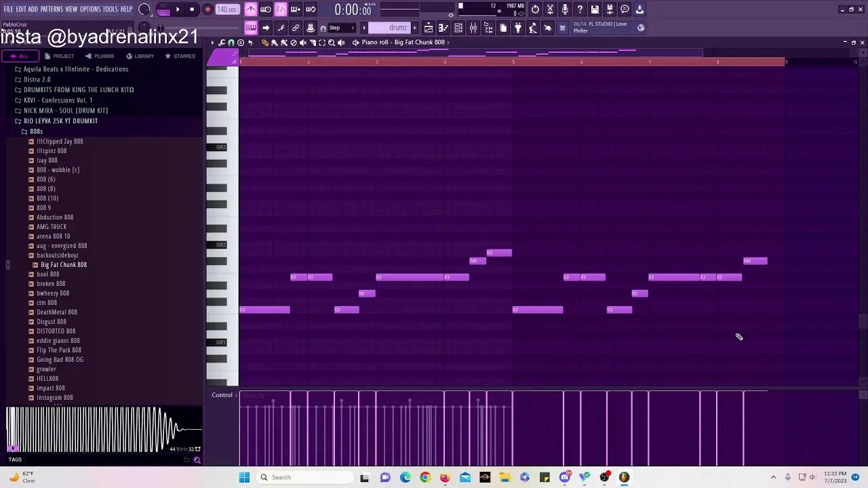
Task: Click the save floppy disk icon
Action: coord(595,9)
